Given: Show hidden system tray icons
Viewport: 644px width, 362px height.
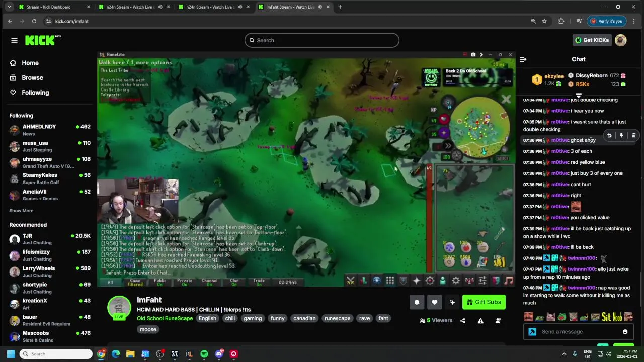Looking at the screenshot, I should 564,354.
